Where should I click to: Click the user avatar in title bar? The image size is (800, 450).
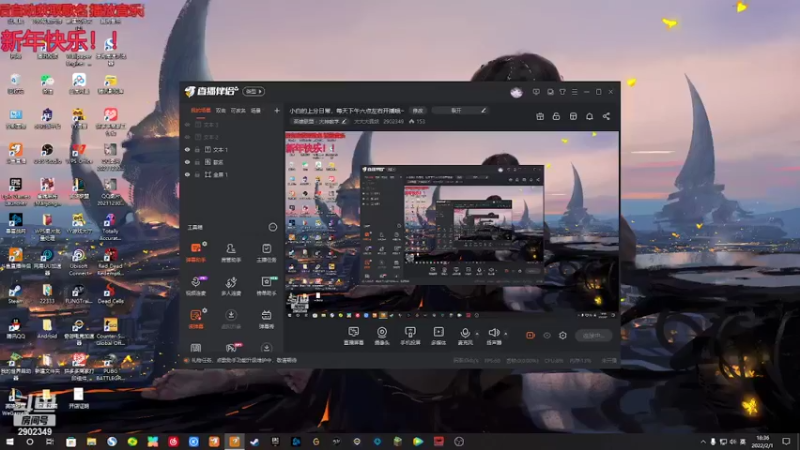point(516,92)
